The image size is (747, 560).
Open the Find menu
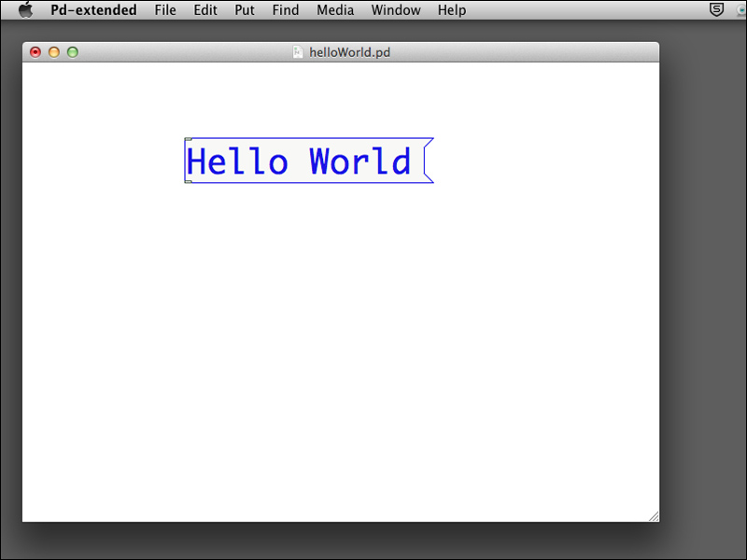point(286,10)
